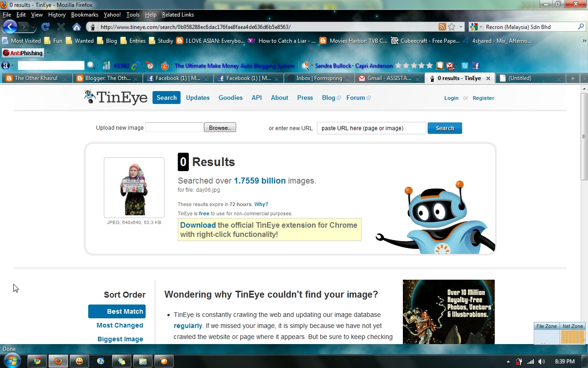Screen dimensions: 588x368
Task: Switch to the Gmail - ASSISTA... tab
Action: pos(390,78)
